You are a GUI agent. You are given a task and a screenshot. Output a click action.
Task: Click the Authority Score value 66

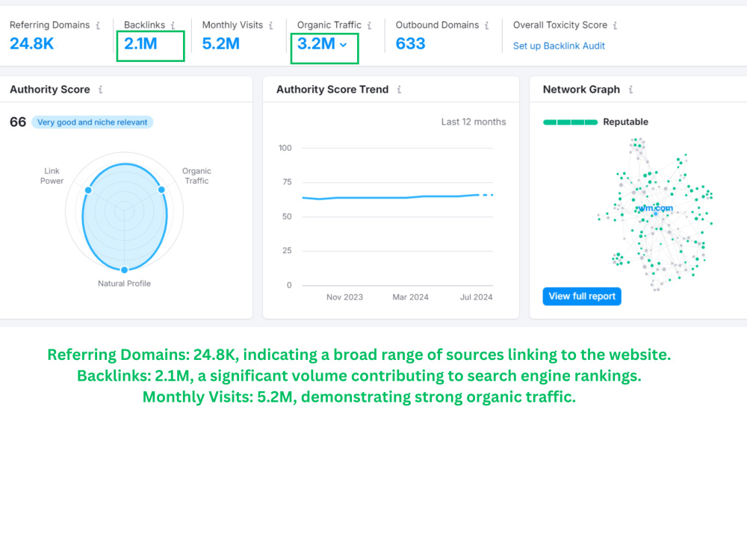click(x=18, y=122)
